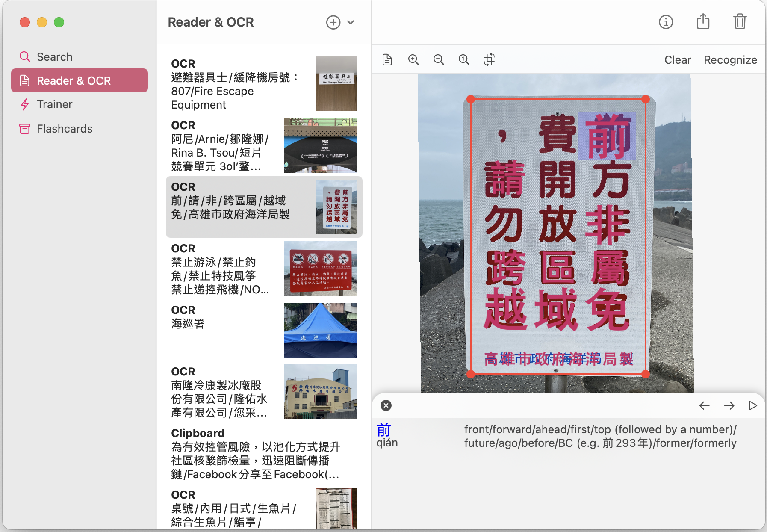Select the crop region tool
Image resolution: width=767 pixels, height=532 pixels.
490,59
